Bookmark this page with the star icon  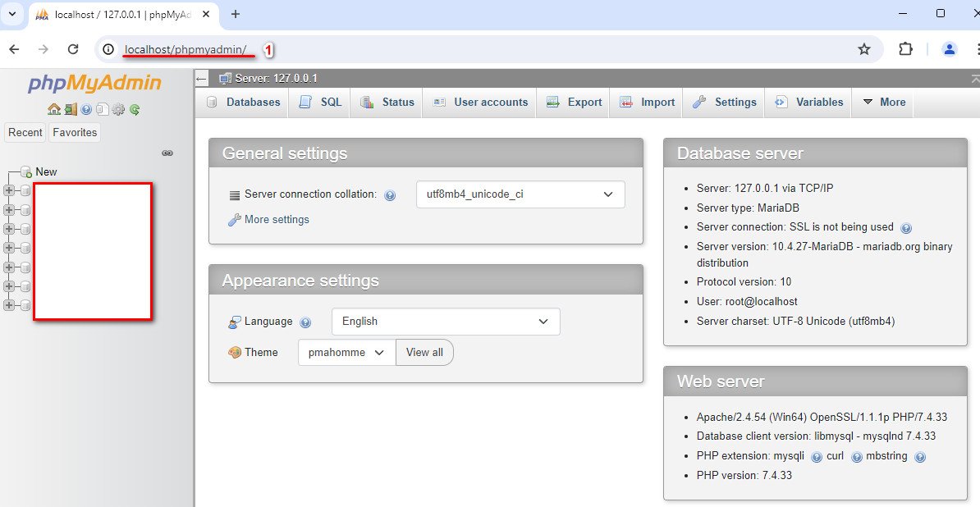coord(863,49)
